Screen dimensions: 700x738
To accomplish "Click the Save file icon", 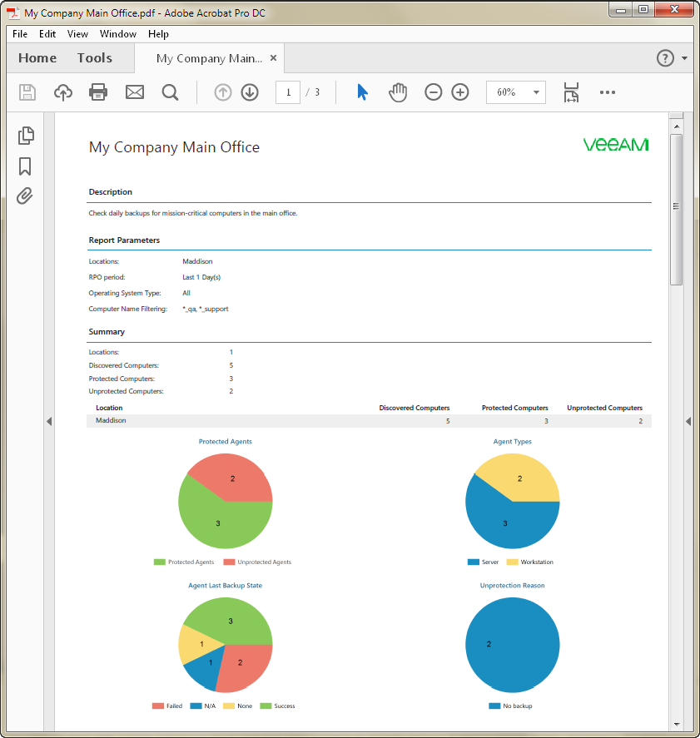I will (x=27, y=92).
